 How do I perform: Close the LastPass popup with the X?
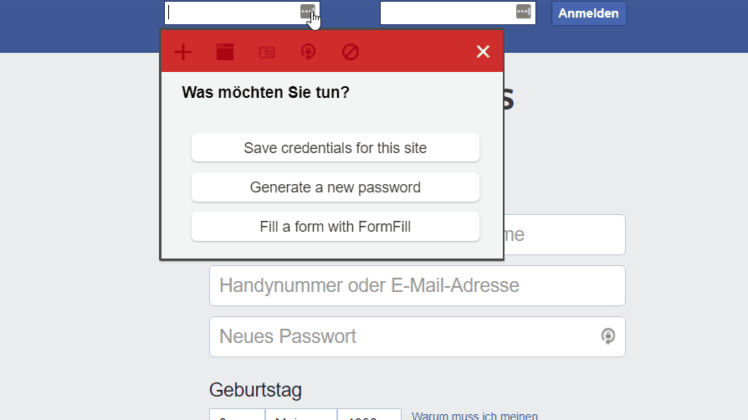tap(483, 52)
